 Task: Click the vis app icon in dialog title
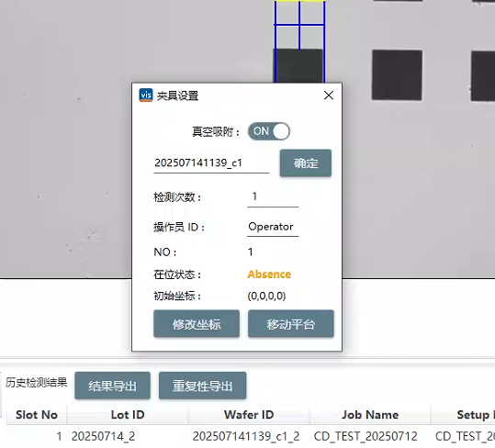(x=146, y=95)
